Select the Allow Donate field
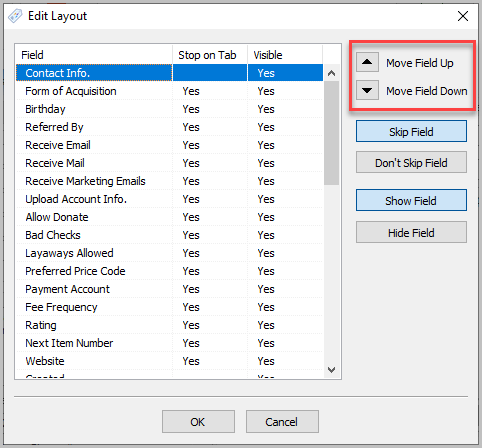This screenshot has height=448, width=482. coord(169,217)
